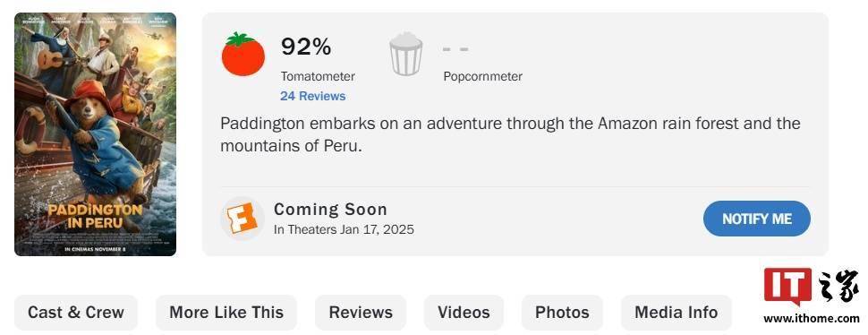Click the www.ithome.com URL text
Screen dimensions: 868x335
(811, 319)
